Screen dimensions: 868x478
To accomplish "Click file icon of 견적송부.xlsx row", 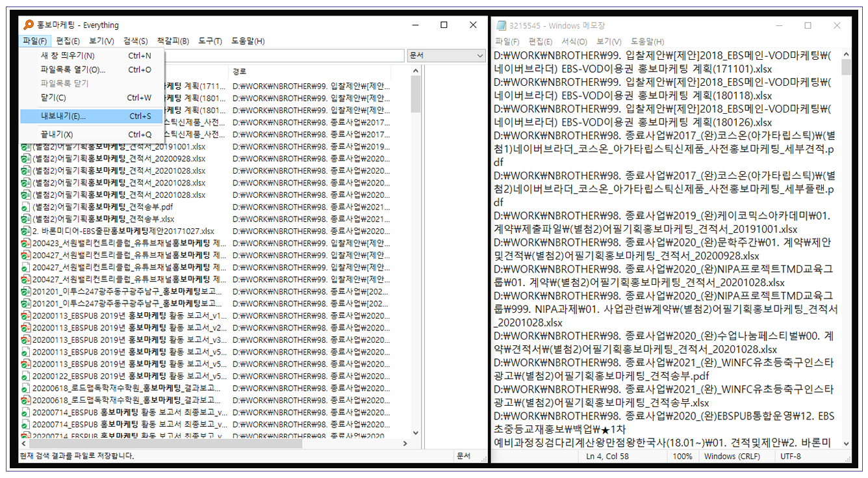I will tap(26, 219).
